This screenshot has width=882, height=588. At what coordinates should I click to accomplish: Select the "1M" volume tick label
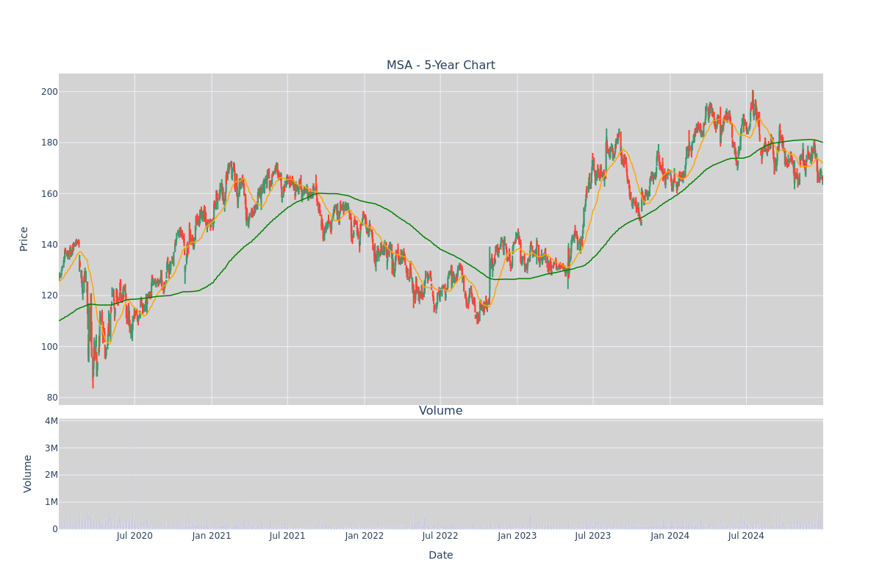pos(51,502)
